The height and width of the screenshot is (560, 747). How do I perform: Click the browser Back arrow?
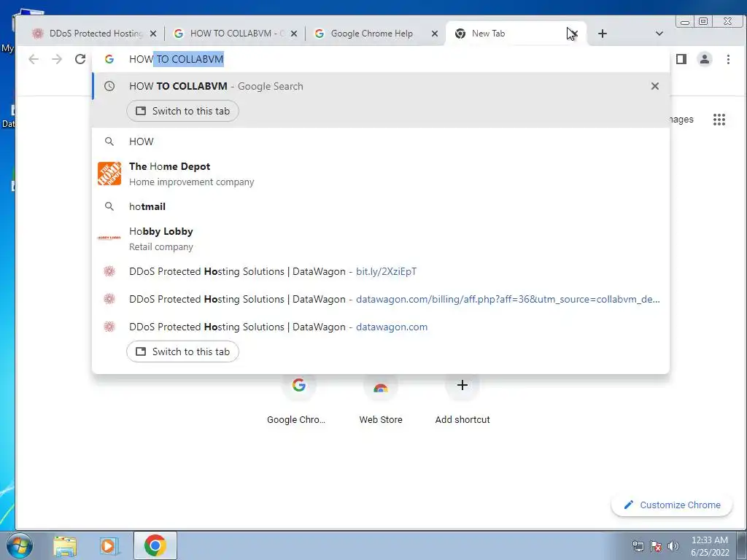[34, 59]
